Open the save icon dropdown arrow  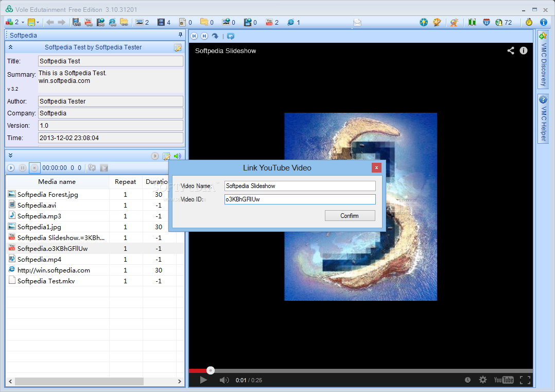(38, 22)
